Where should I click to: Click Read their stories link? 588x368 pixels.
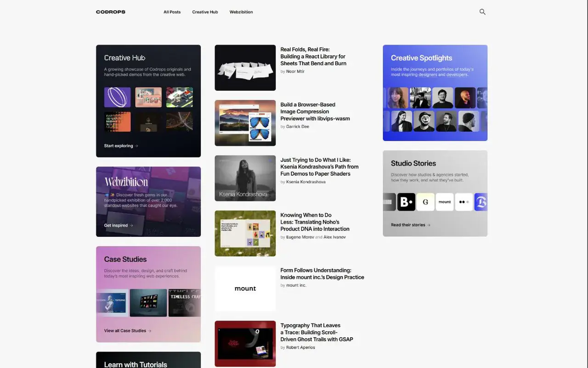coord(411,225)
